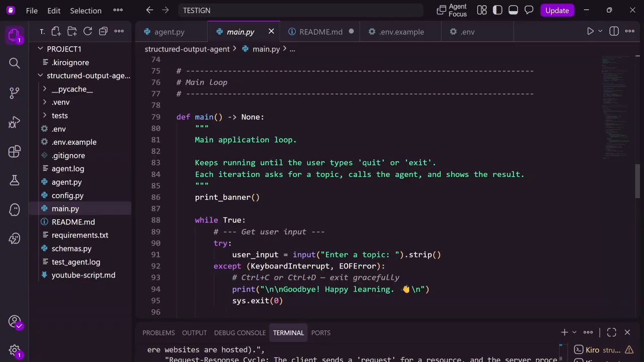The width and height of the screenshot is (644, 362).
Task: Open the Run and Debug view
Action: coord(14,122)
